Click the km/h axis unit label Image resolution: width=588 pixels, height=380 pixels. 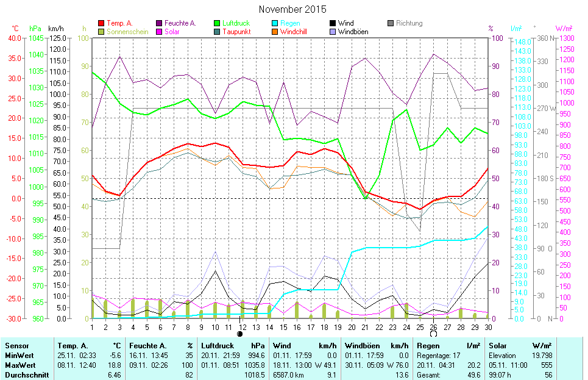point(56,29)
